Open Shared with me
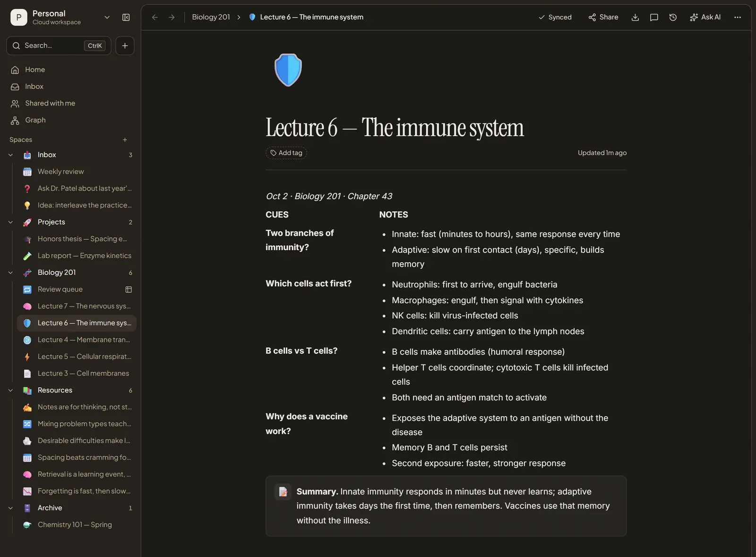The height and width of the screenshot is (557, 756). tap(70, 104)
